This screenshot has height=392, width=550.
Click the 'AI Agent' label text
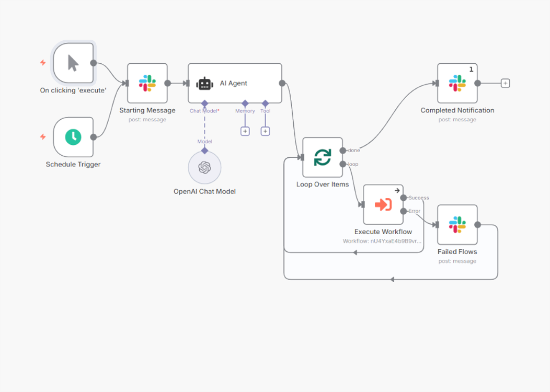tap(233, 83)
